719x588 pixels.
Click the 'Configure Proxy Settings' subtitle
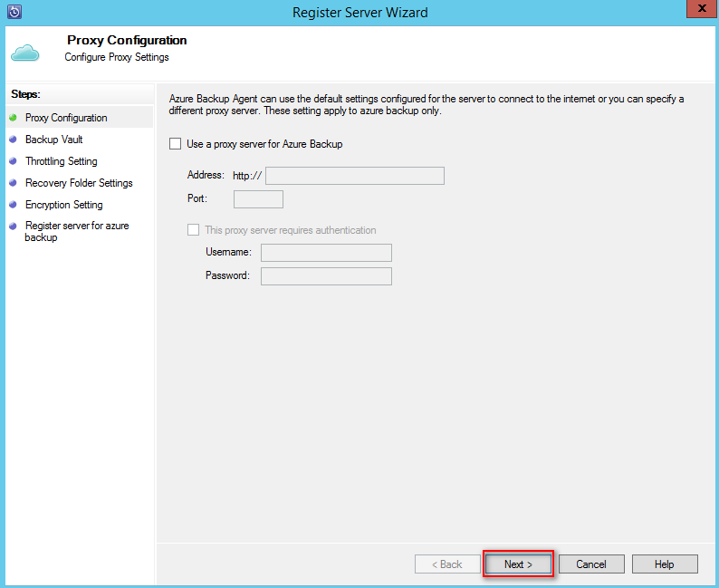[x=117, y=57]
